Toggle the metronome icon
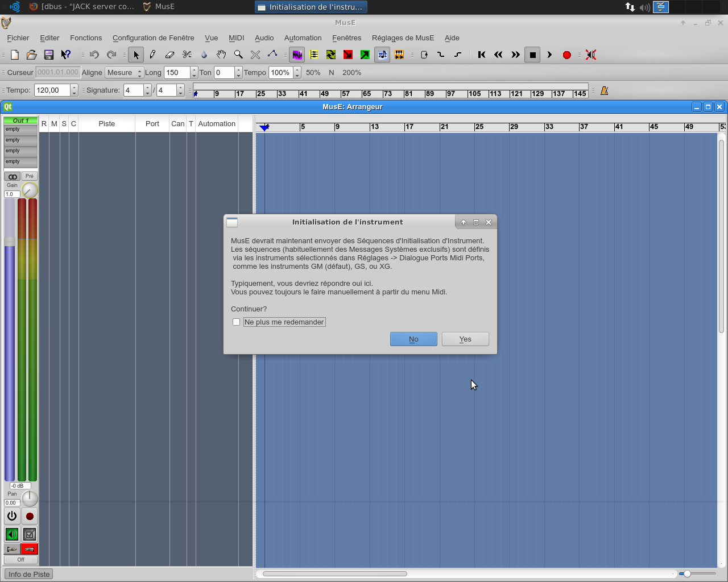The image size is (728, 582). pos(604,90)
